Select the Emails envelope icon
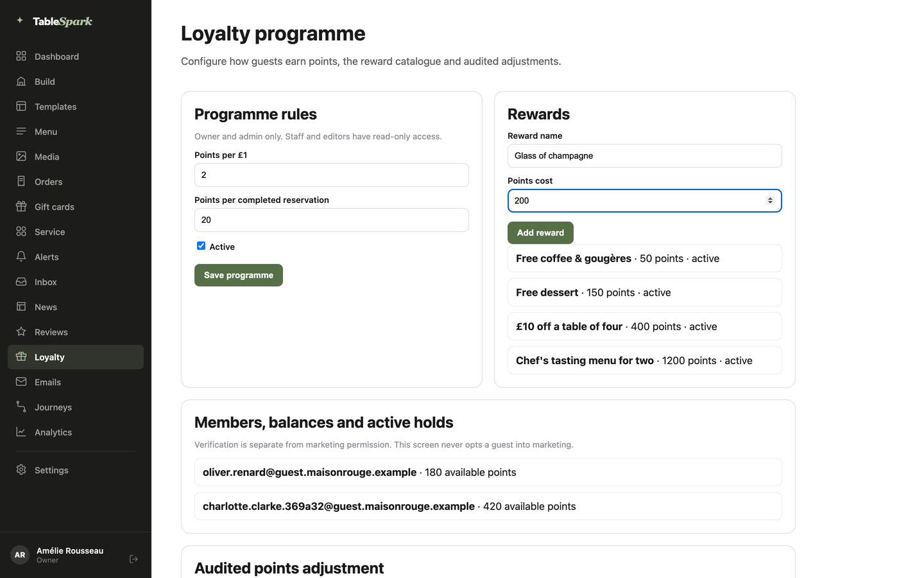The image size is (924, 578). pyautogui.click(x=21, y=382)
